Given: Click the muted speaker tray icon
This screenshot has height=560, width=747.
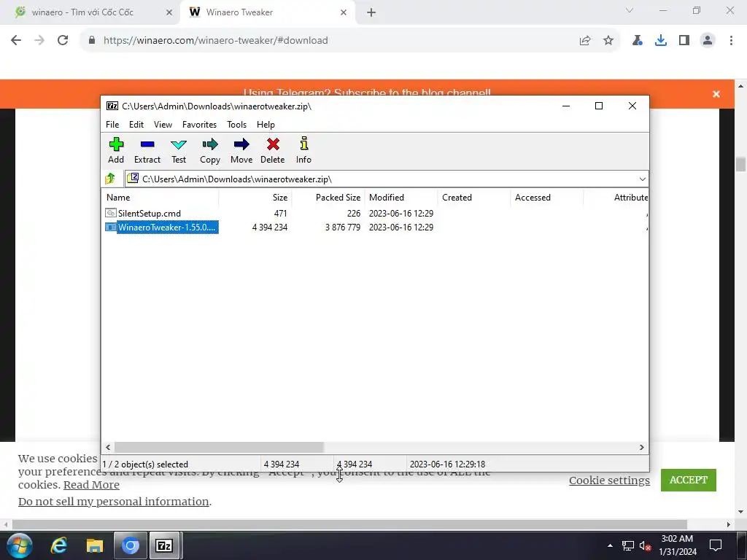Looking at the screenshot, I should coord(645,545).
